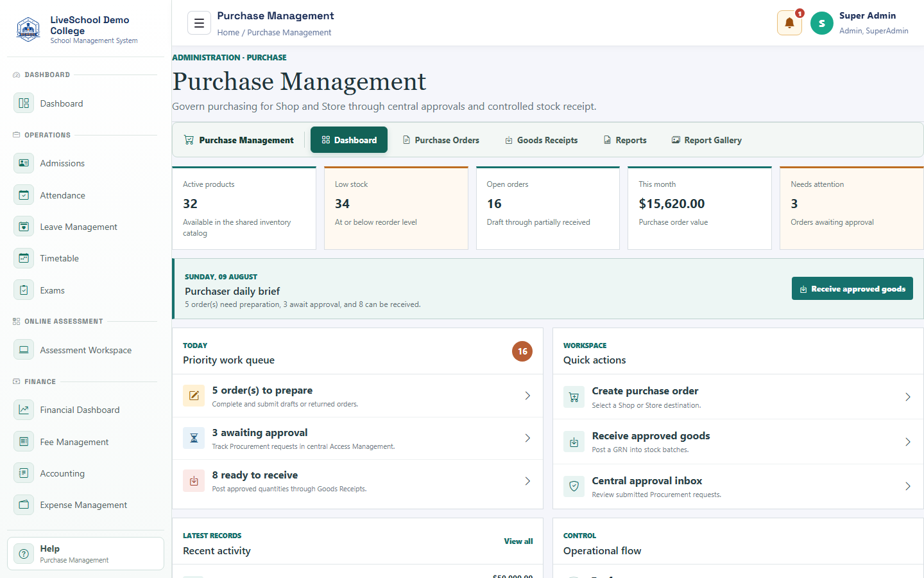Open the notifications bell icon
Viewport: 924px width, 578px height.
coord(789,23)
